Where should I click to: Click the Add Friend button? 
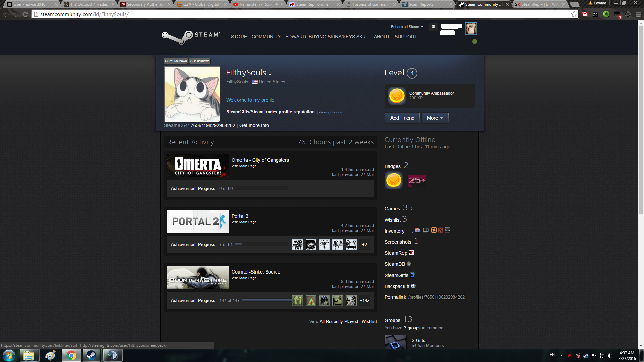click(x=402, y=118)
